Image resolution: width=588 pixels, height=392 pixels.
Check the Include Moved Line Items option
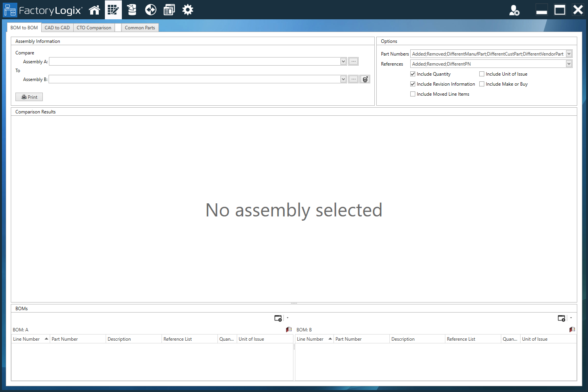(413, 94)
